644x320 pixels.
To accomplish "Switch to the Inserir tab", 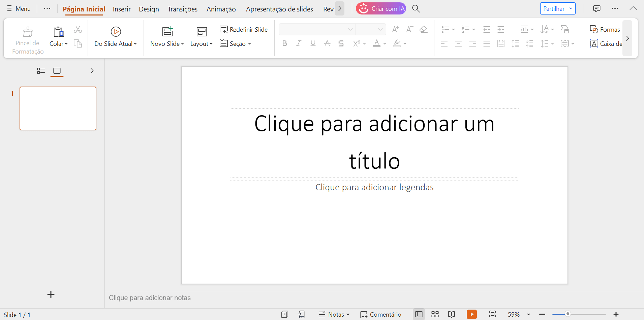I will [122, 9].
